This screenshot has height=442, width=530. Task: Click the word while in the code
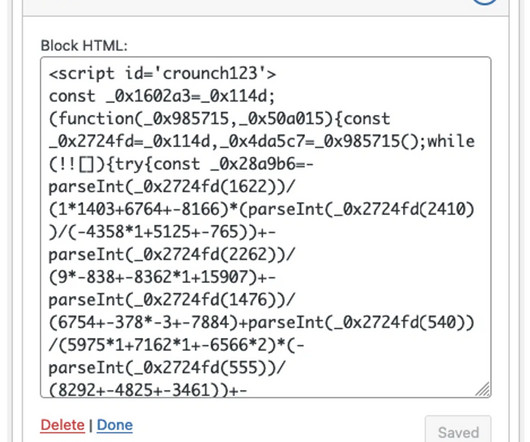click(451, 141)
